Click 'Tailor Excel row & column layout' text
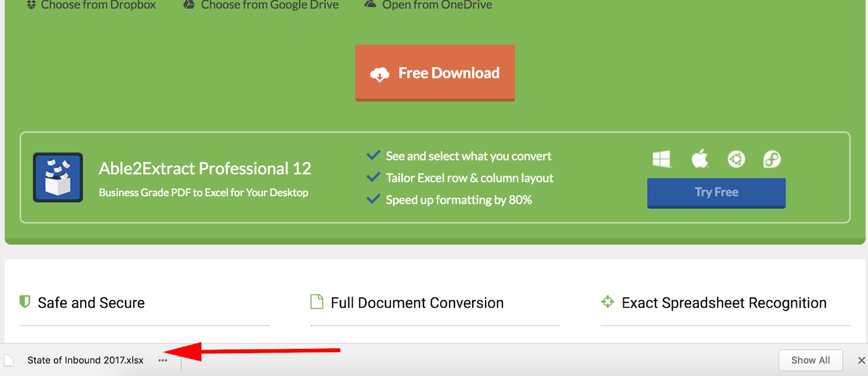Viewport: 868px width, 376px height. click(469, 178)
